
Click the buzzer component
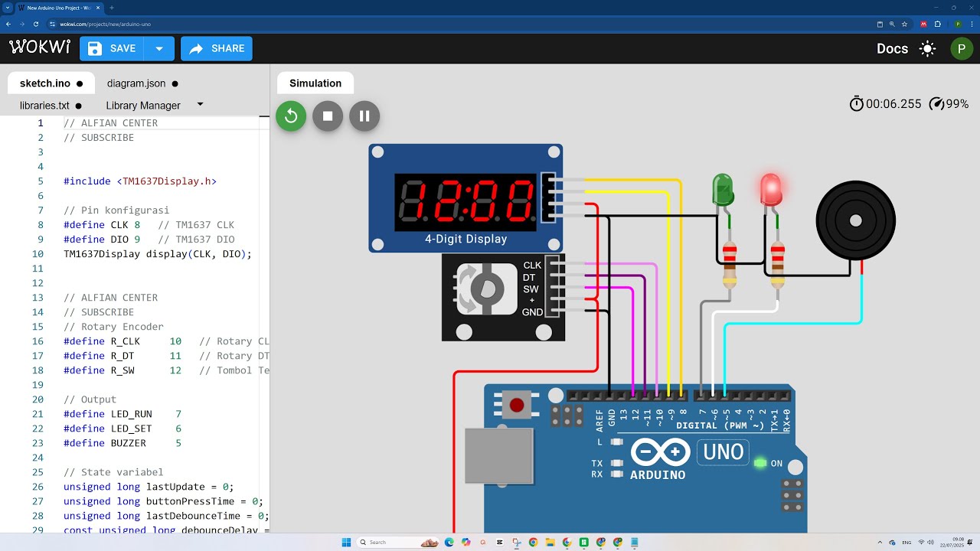(855, 220)
